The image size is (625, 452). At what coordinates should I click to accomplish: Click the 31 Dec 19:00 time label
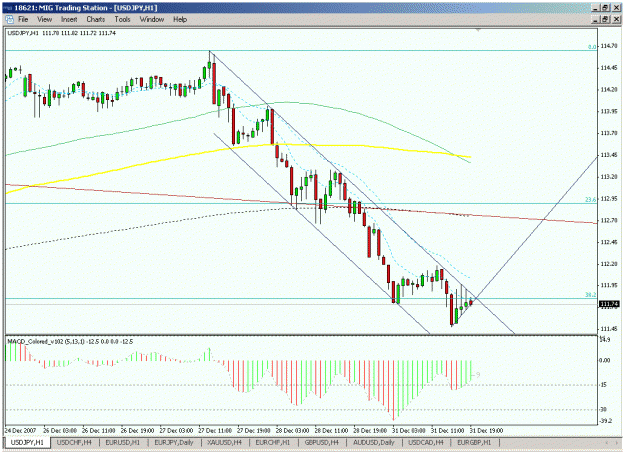click(x=486, y=430)
